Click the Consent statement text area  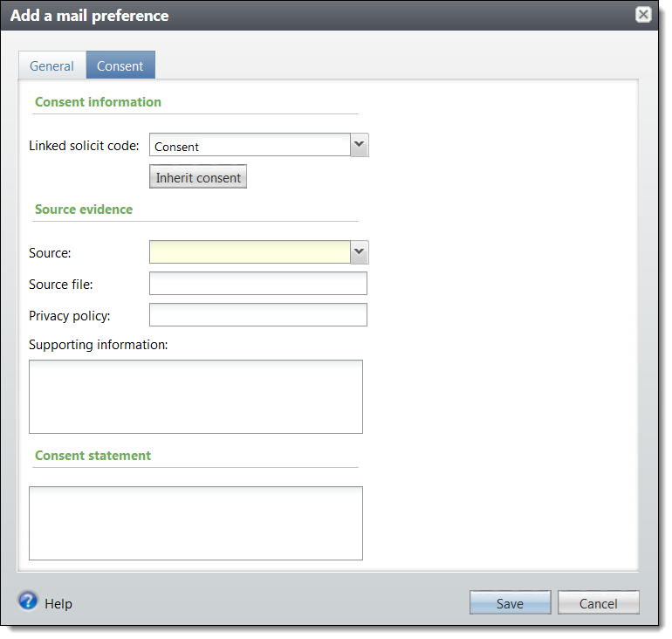click(x=195, y=523)
